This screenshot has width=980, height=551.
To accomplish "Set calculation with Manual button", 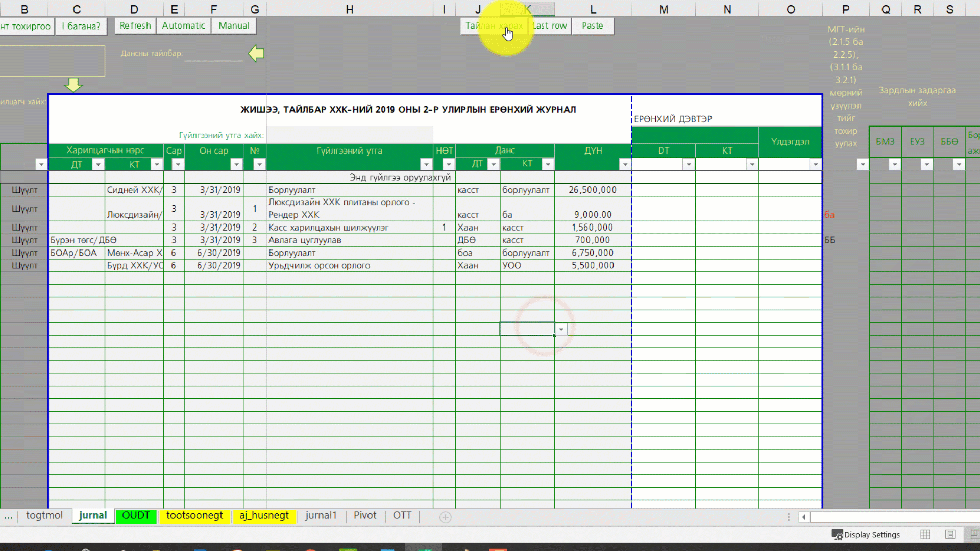I will tap(234, 26).
